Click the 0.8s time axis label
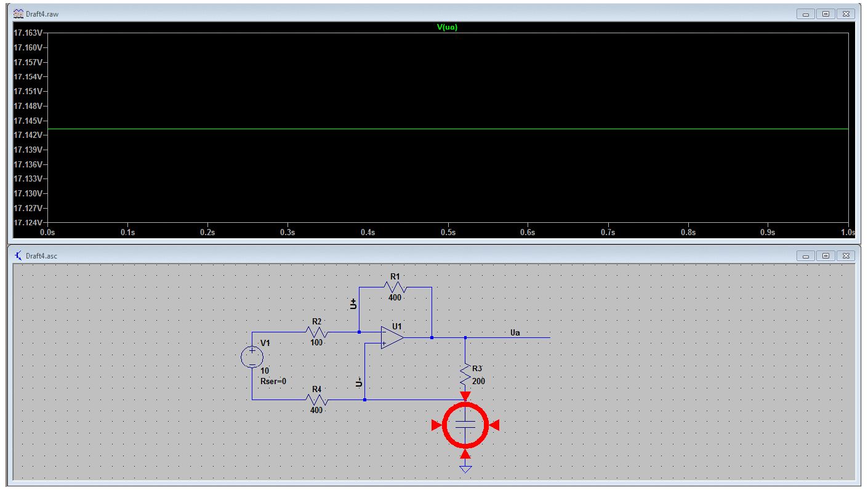The image size is (868, 490). point(688,232)
